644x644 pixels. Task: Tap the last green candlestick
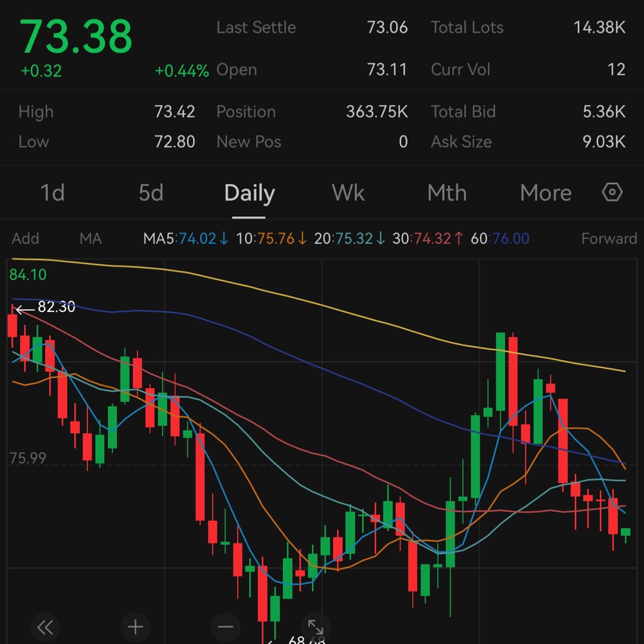click(626, 533)
